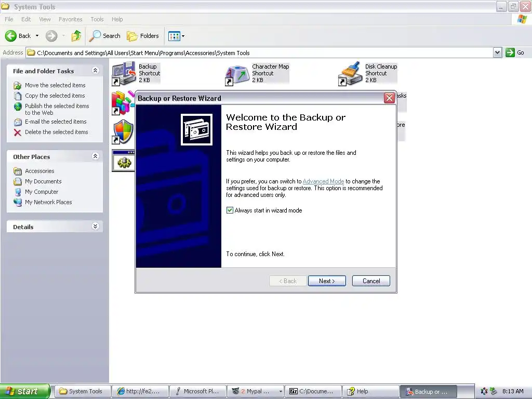
Task: Click E-mail the selected items
Action: point(56,122)
